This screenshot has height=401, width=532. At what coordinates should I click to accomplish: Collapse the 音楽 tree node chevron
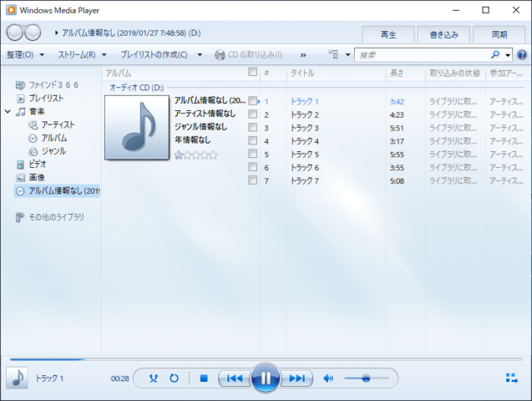click(x=8, y=111)
